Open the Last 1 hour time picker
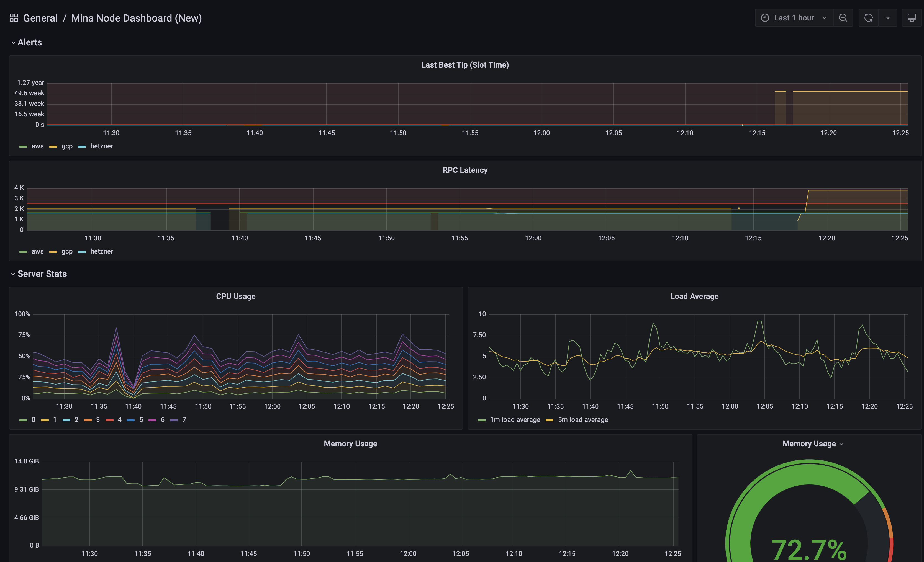The height and width of the screenshot is (562, 924). pyautogui.click(x=794, y=18)
